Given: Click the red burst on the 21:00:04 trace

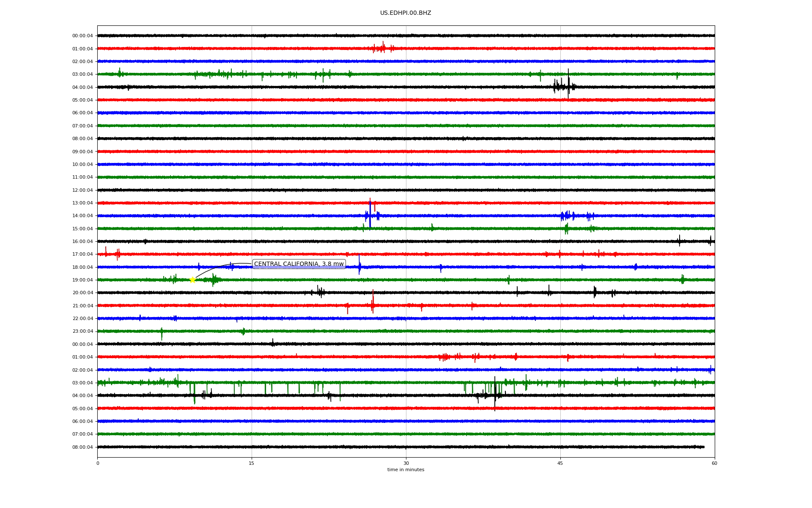Looking at the screenshot, I should pyautogui.click(x=373, y=302).
